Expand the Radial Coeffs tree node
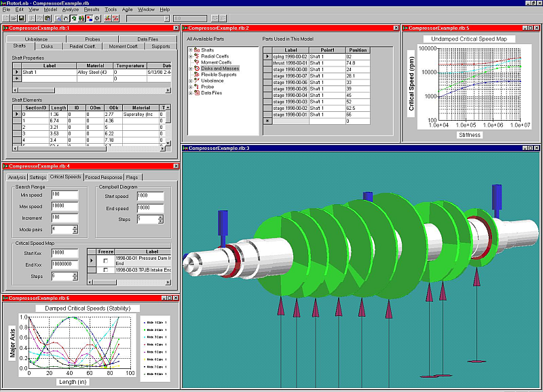Image resolution: width=543 pixels, height=392 pixels. (x=191, y=56)
